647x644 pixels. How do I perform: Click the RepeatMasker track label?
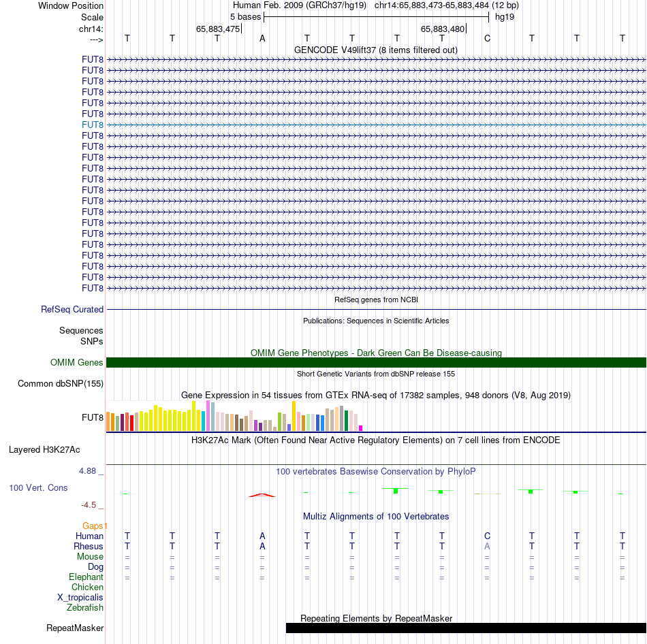[x=75, y=628]
